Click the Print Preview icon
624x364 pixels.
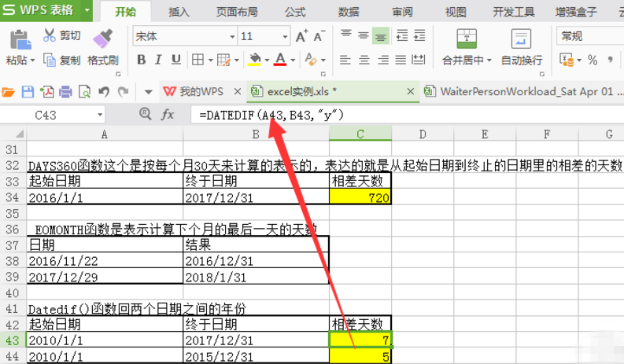[84, 92]
